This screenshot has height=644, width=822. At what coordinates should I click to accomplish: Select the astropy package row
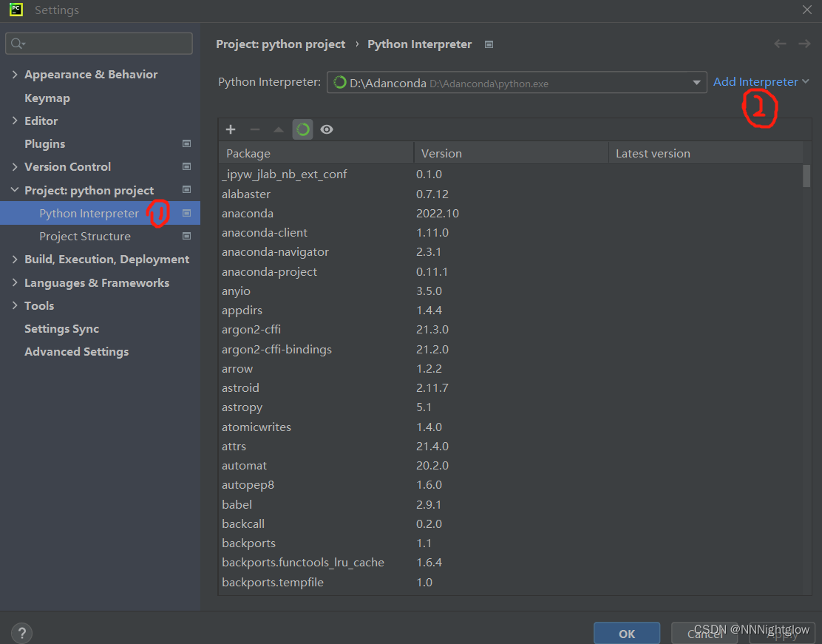click(511, 407)
